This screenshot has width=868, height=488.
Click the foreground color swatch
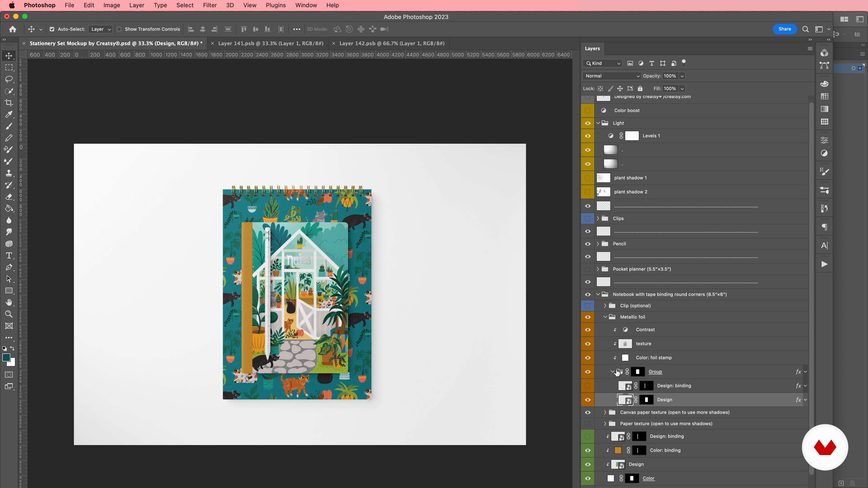tap(6, 358)
